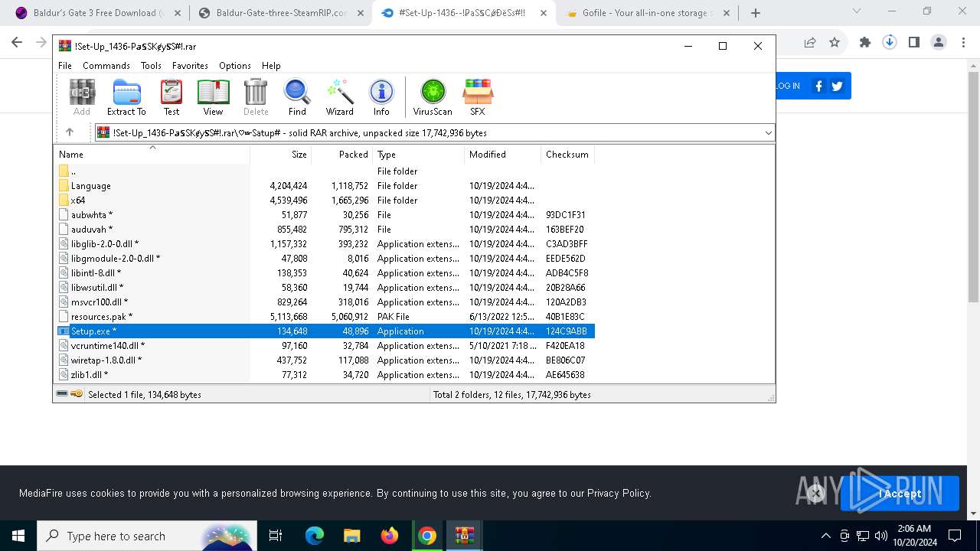
Task: Click the password key icon in status bar
Action: tap(77, 394)
